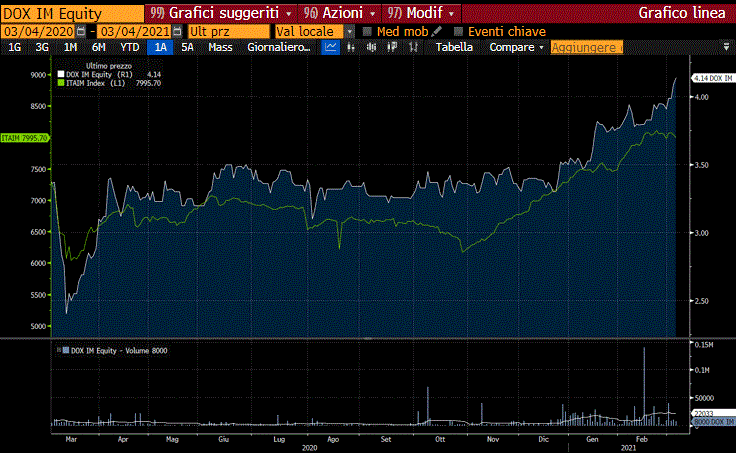Open the Val locale currency dropdown
This screenshot has height=453, width=736.
coord(350,31)
